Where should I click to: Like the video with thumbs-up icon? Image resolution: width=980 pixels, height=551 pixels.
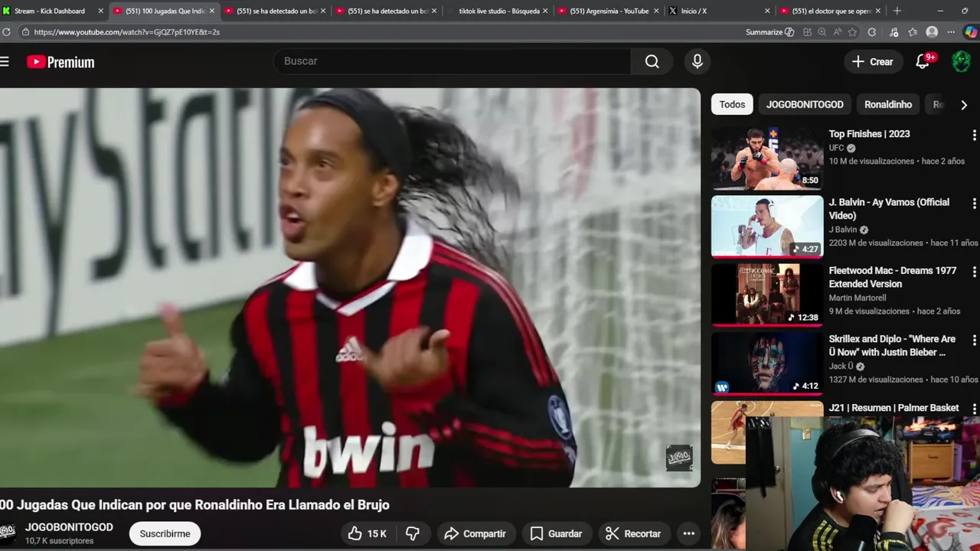(x=368, y=533)
